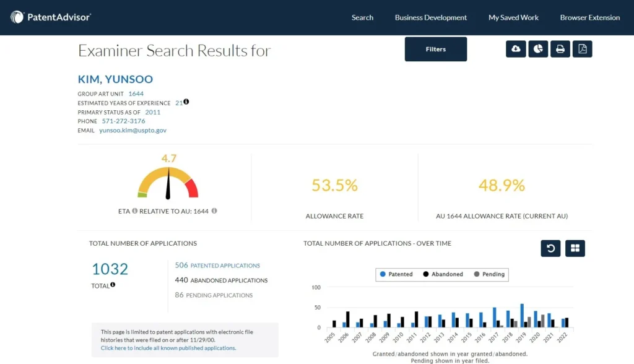Toggle Pending series in chart legend
Screen dimensions: 634x364
489,274
